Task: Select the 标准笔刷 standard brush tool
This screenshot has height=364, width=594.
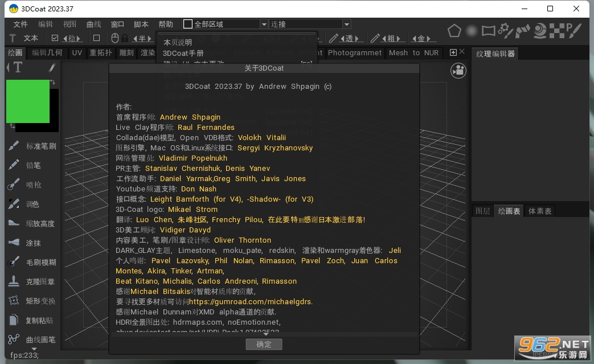Action: click(x=32, y=146)
